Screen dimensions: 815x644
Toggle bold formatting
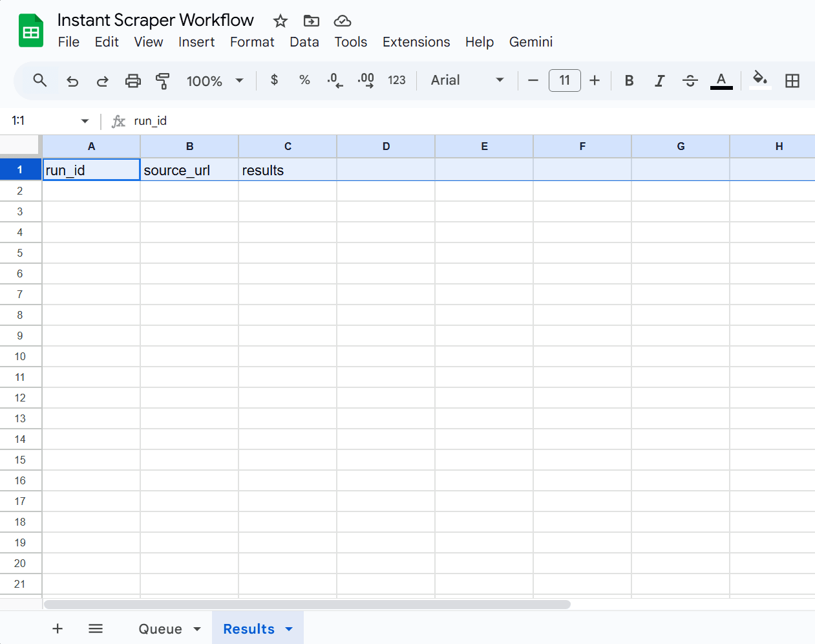tap(629, 80)
